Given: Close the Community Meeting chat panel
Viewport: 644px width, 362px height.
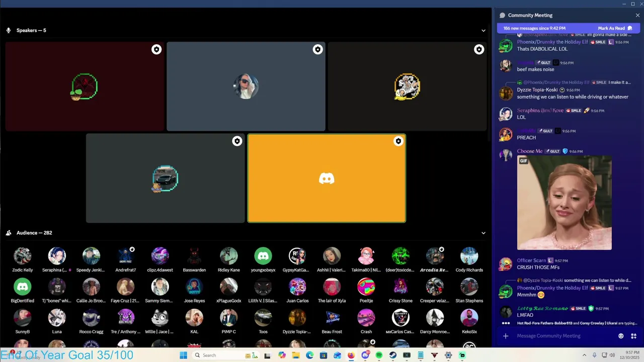Looking at the screenshot, I should [637, 15].
